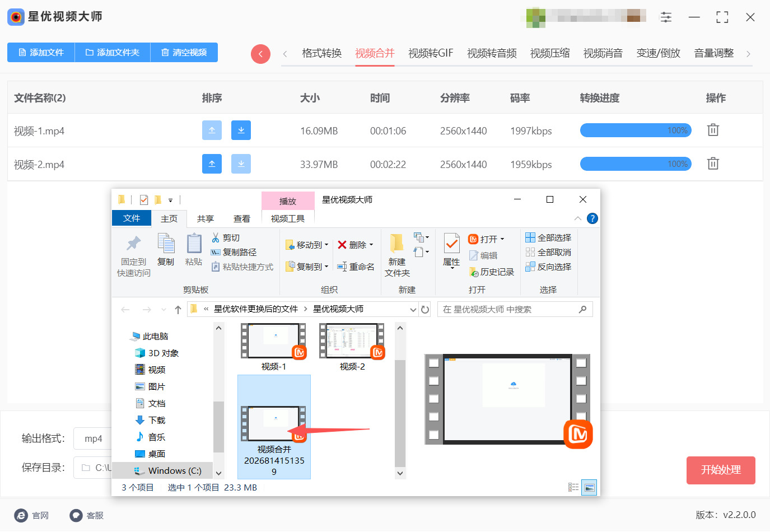770x532 pixels.
Task: Open the 共享 tab in Explorer ribbon
Action: coord(206,219)
